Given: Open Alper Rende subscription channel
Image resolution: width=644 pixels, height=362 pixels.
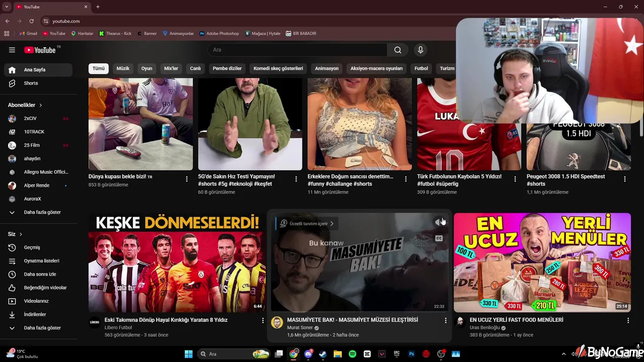Looking at the screenshot, I should point(38,186).
